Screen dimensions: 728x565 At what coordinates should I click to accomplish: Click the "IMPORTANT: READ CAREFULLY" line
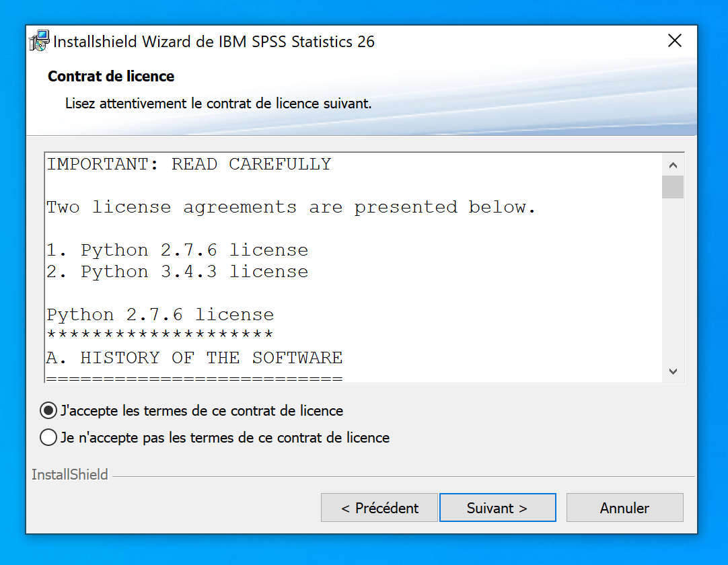click(x=189, y=164)
